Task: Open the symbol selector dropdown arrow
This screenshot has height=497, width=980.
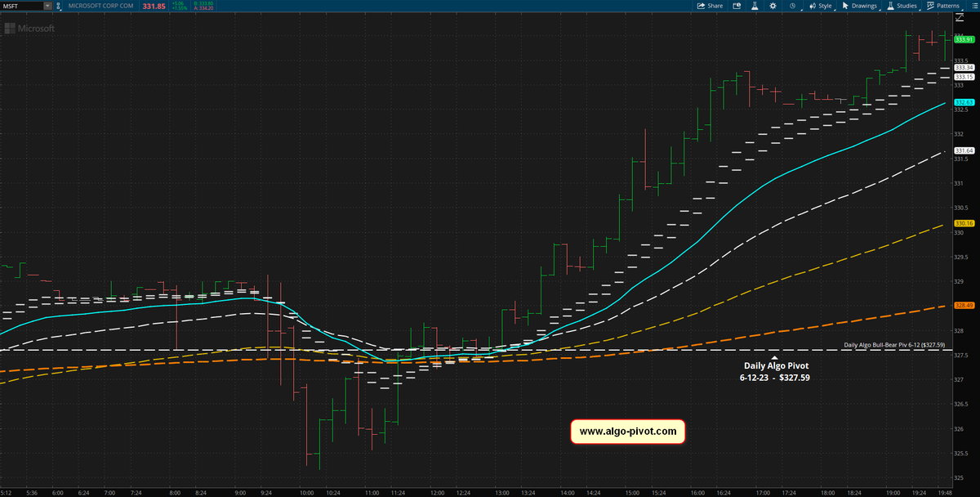Action: (x=47, y=6)
